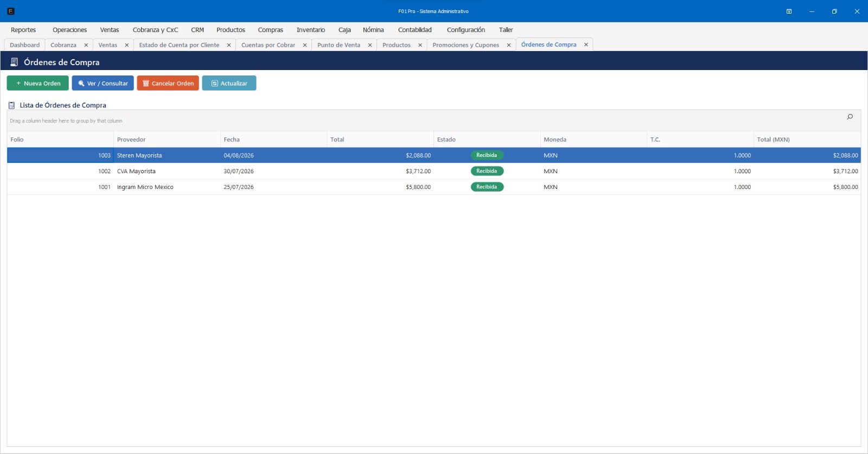This screenshot has width=868, height=454.
Task: Click the F01 Pro app logo icon
Action: [x=11, y=11]
